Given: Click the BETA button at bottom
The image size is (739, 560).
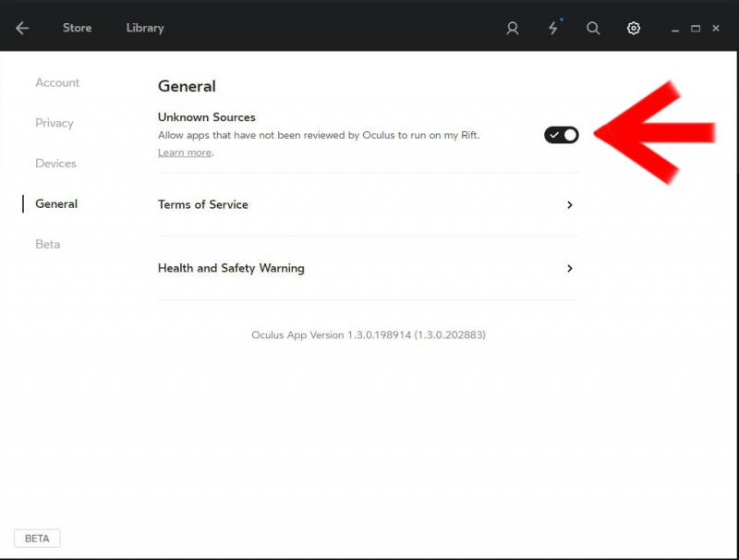Looking at the screenshot, I should tap(37, 539).
